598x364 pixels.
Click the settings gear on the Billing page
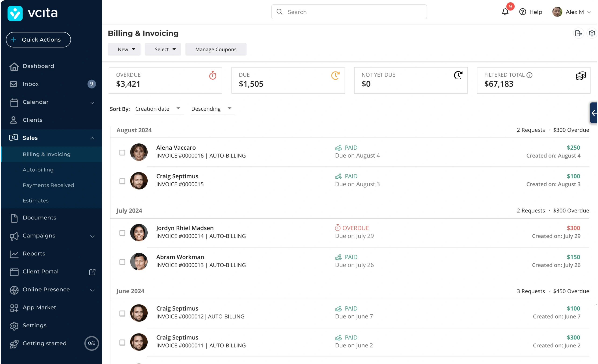[592, 33]
